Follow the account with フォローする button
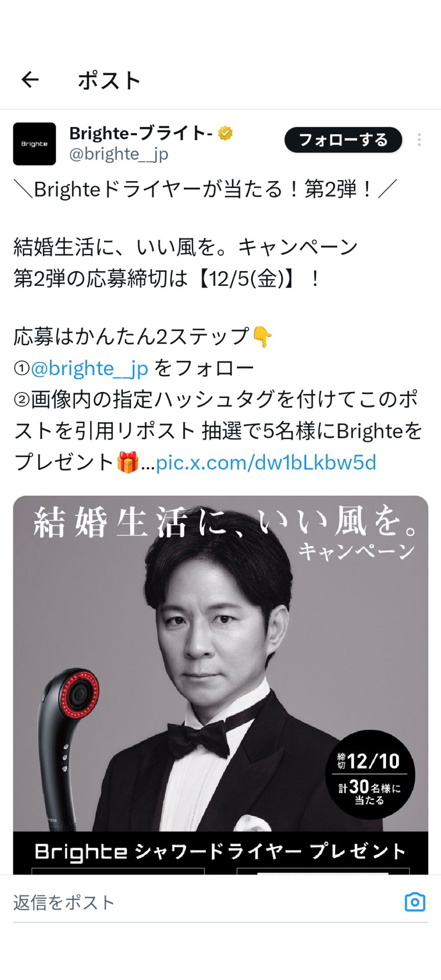 [x=343, y=140]
